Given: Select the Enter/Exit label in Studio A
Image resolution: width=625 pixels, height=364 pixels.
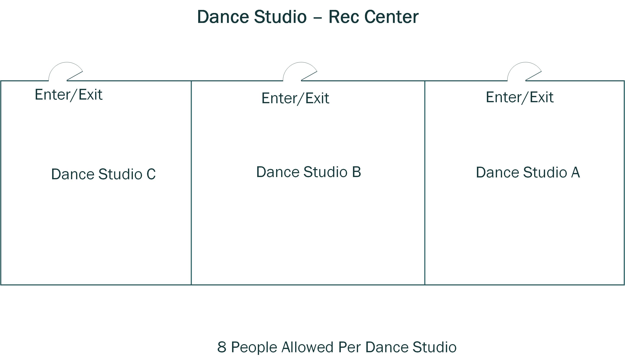Looking at the screenshot, I should pyautogui.click(x=520, y=97).
